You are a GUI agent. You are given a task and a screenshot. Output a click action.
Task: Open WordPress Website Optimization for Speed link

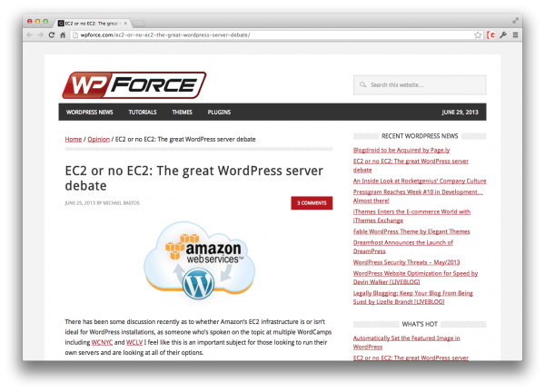tap(415, 278)
